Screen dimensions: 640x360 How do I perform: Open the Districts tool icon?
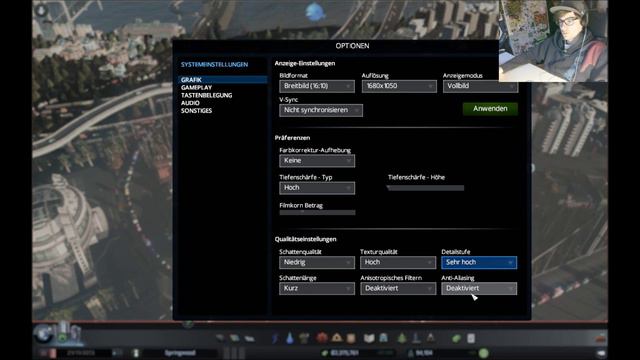(x=249, y=338)
